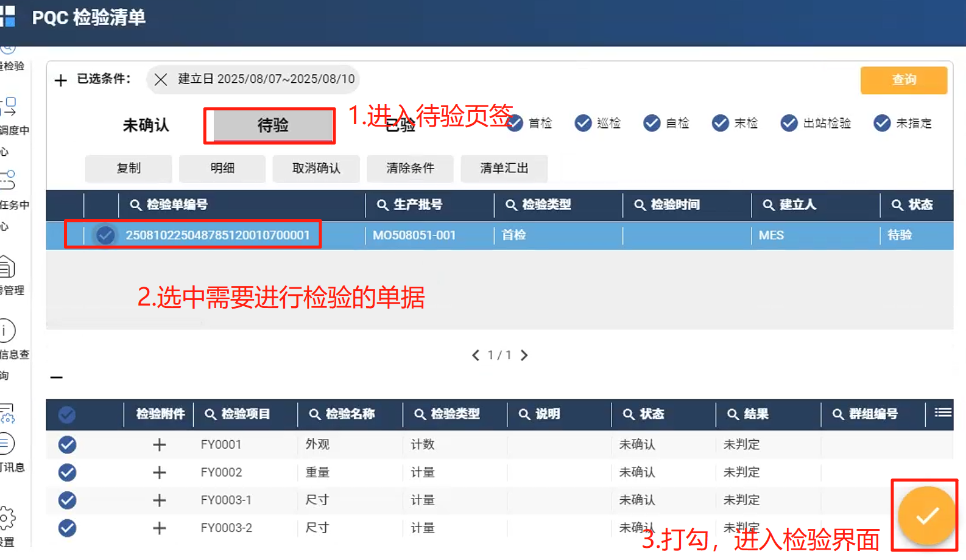966x560 pixels.
Task: Search by 生产批号 column magnifier
Action: (x=383, y=205)
